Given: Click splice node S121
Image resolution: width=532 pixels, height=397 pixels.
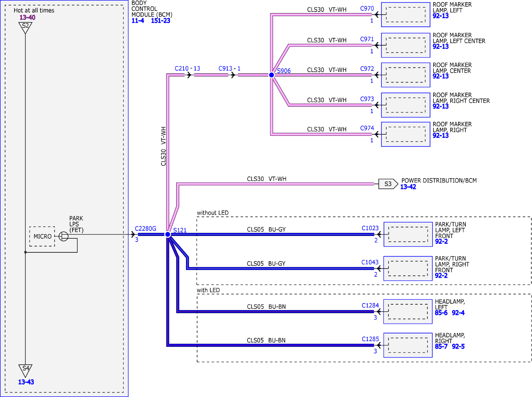Looking at the screenshot, I should click(168, 234).
